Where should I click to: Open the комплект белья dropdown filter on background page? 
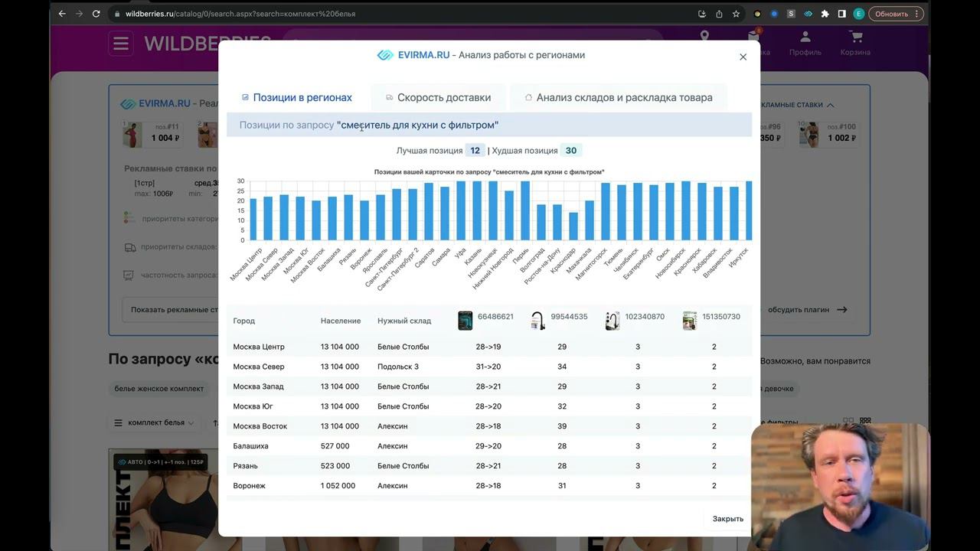coord(154,422)
